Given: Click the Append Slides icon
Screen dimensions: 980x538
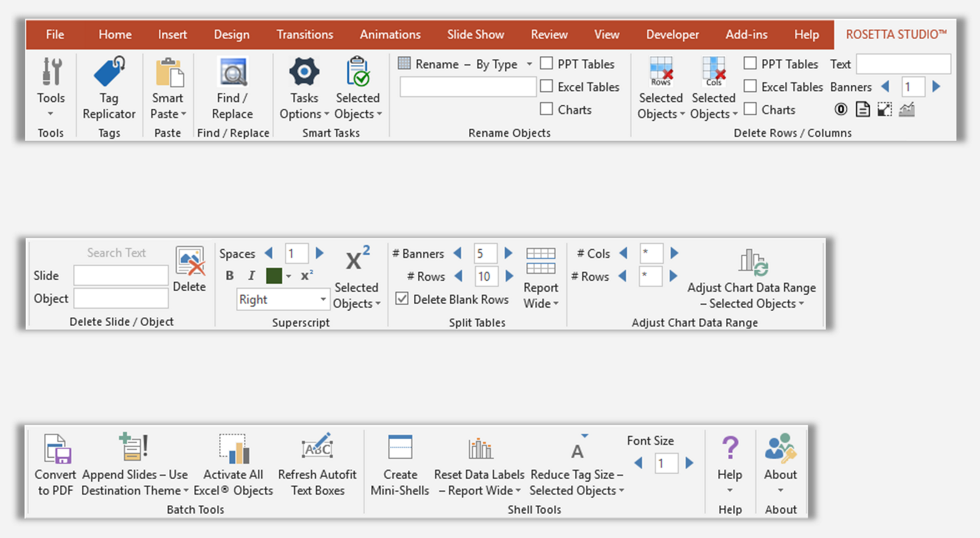Looking at the screenshot, I should click(134, 448).
